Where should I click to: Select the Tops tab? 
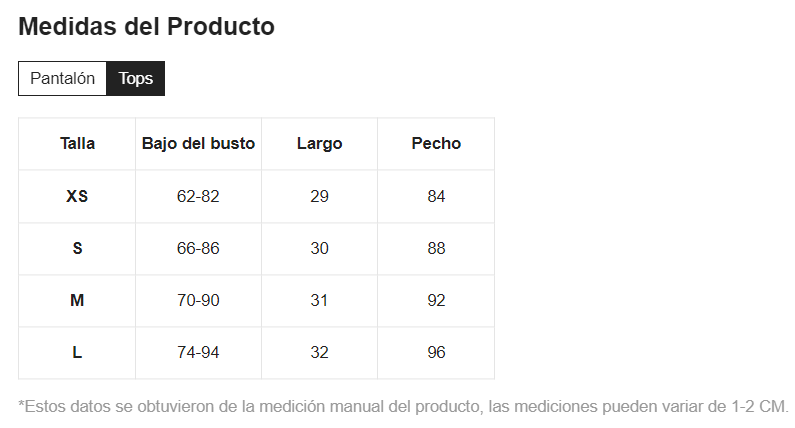coord(136,78)
